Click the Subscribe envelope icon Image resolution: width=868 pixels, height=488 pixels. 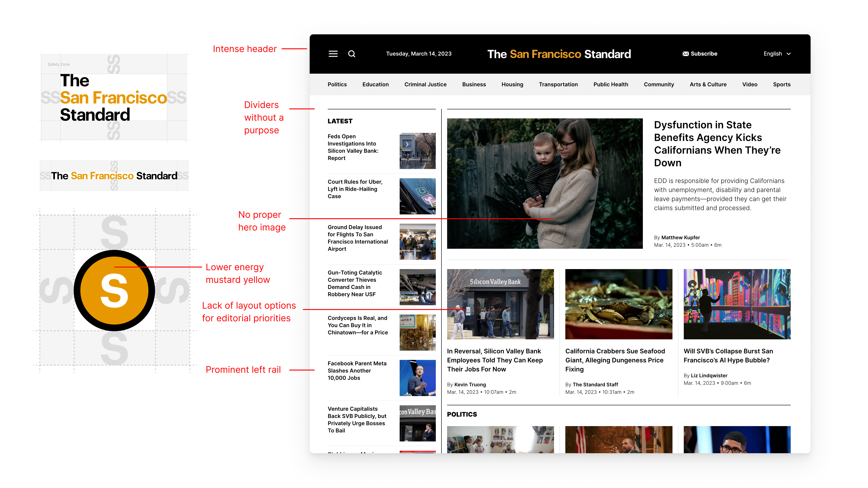tap(685, 54)
